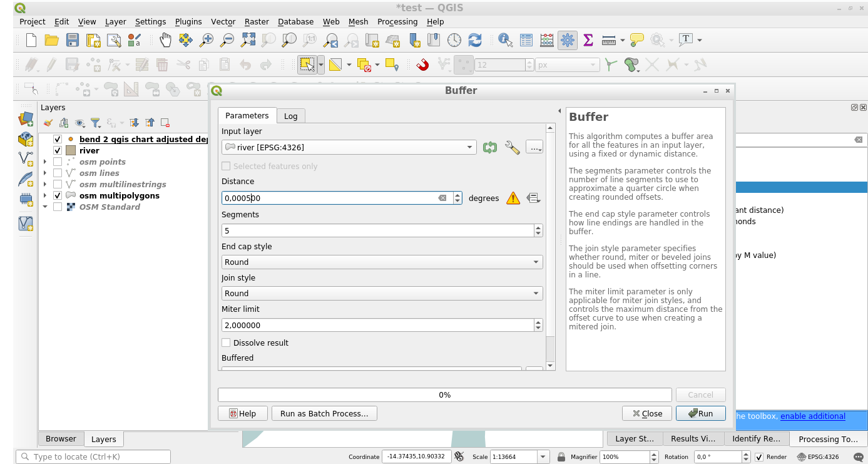Select the Pan Map hand tool

point(165,40)
